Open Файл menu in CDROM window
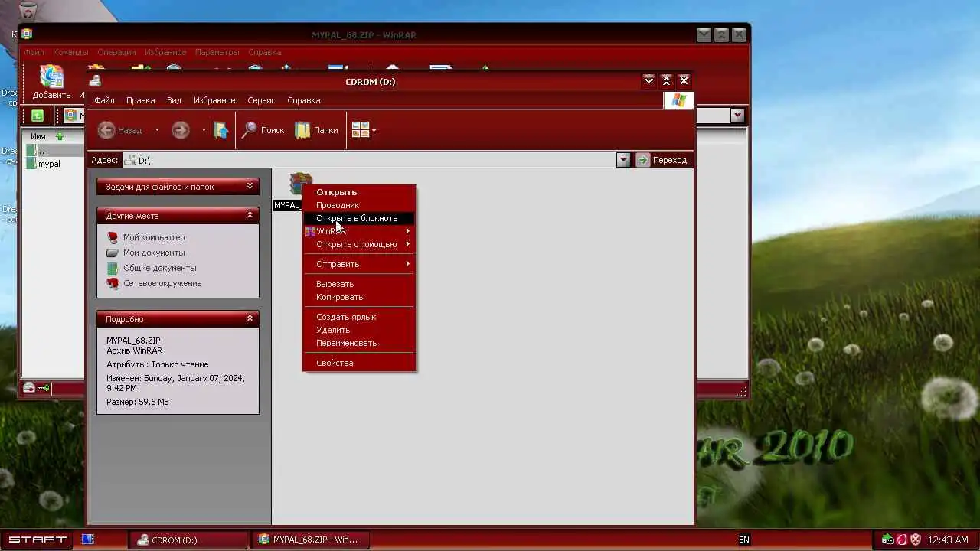 [104, 100]
